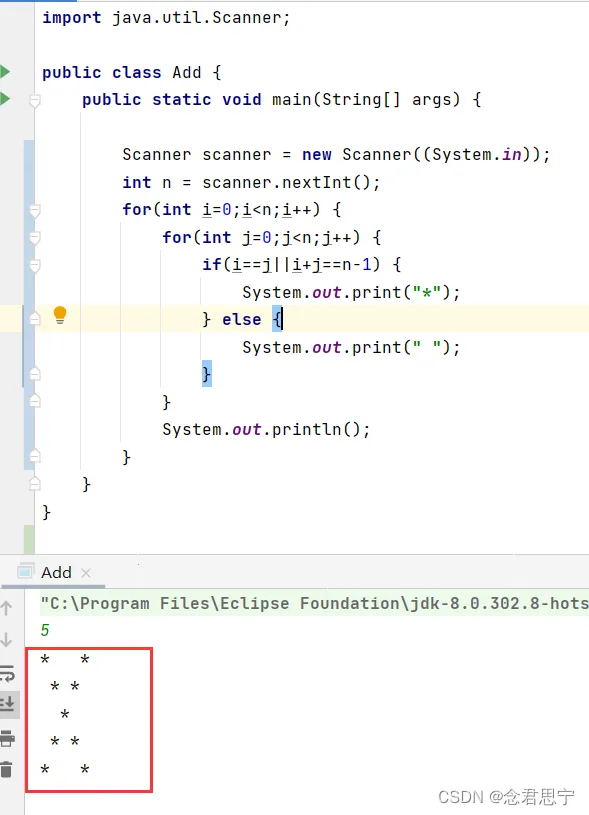Collapse the main method fold marker
589x815 pixels.
35,100
